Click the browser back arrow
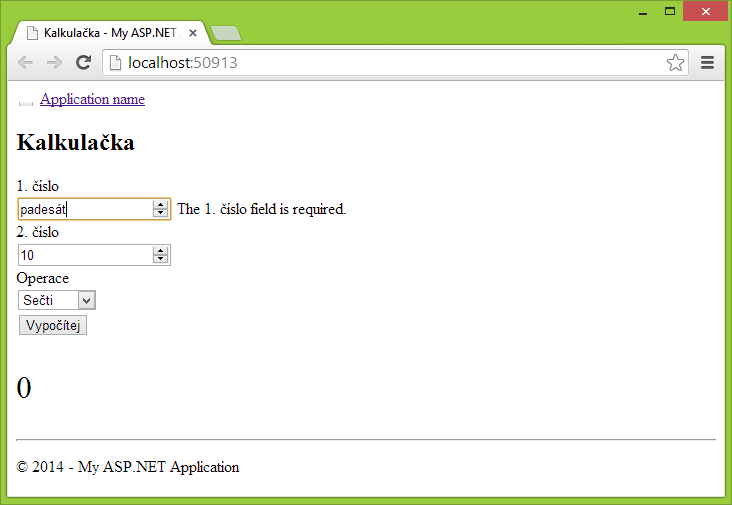 (26, 63)
